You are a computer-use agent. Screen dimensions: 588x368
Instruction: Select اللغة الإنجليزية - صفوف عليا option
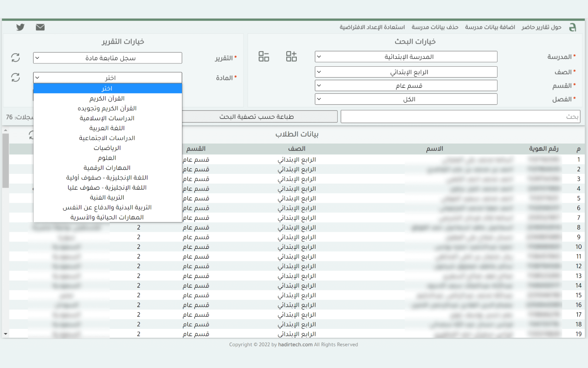[107, 188]
